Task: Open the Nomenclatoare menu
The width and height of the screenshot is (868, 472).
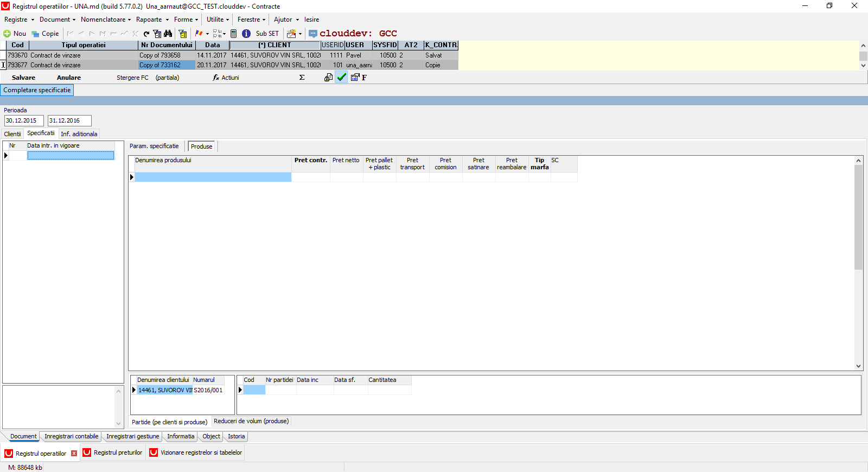Action: pos(106,20)
